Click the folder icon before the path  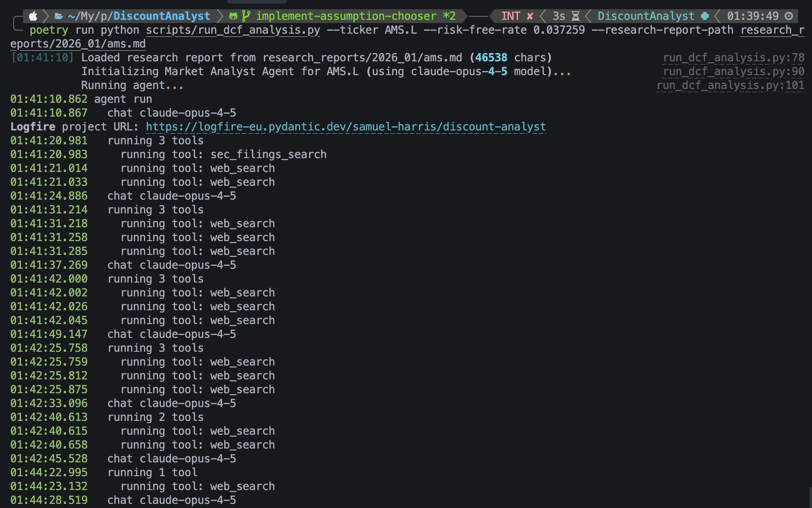pos(59,16)
